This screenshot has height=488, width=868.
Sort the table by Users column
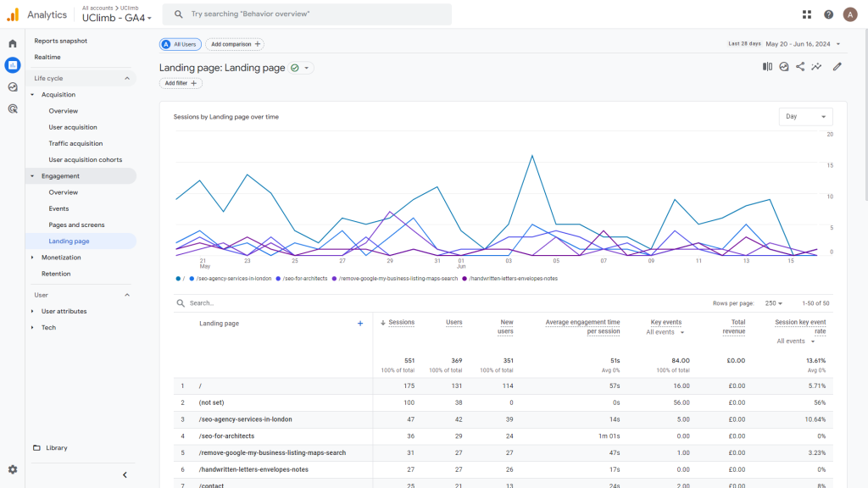click(454, 322)
